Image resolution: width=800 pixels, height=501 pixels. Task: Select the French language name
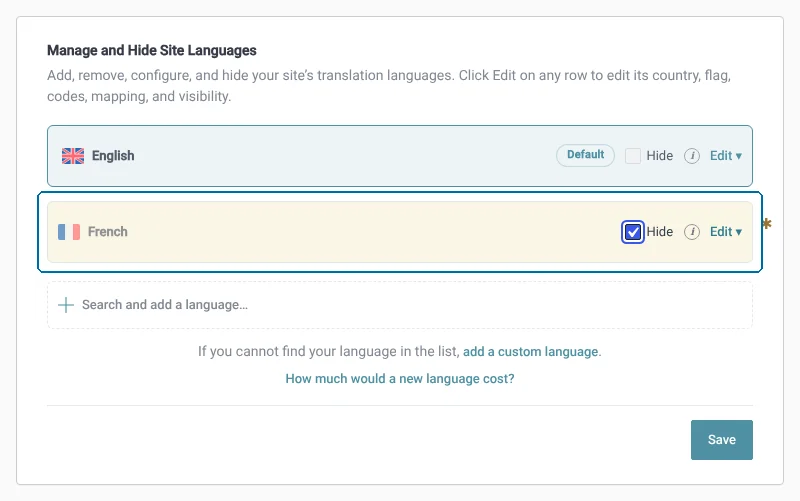tap(108, 232)
